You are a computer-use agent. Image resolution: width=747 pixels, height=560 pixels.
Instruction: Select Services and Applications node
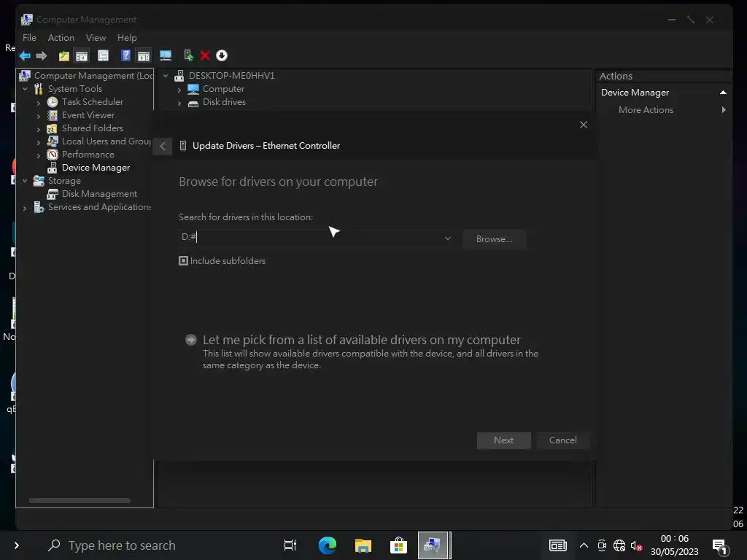[99, 207]
